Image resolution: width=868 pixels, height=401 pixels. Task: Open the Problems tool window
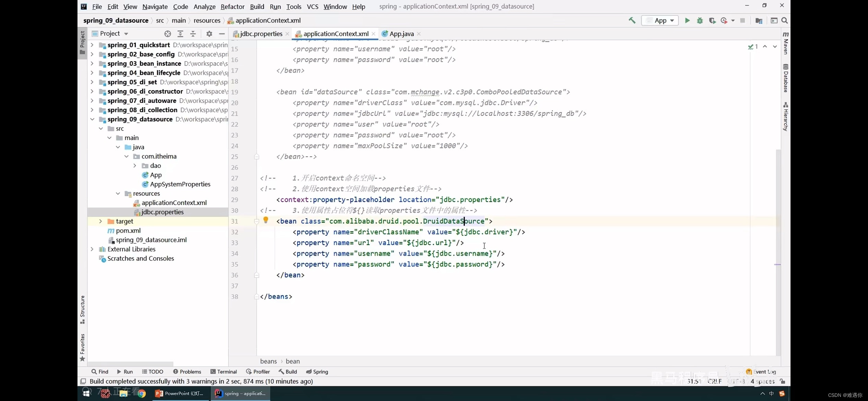click(187, 372)
